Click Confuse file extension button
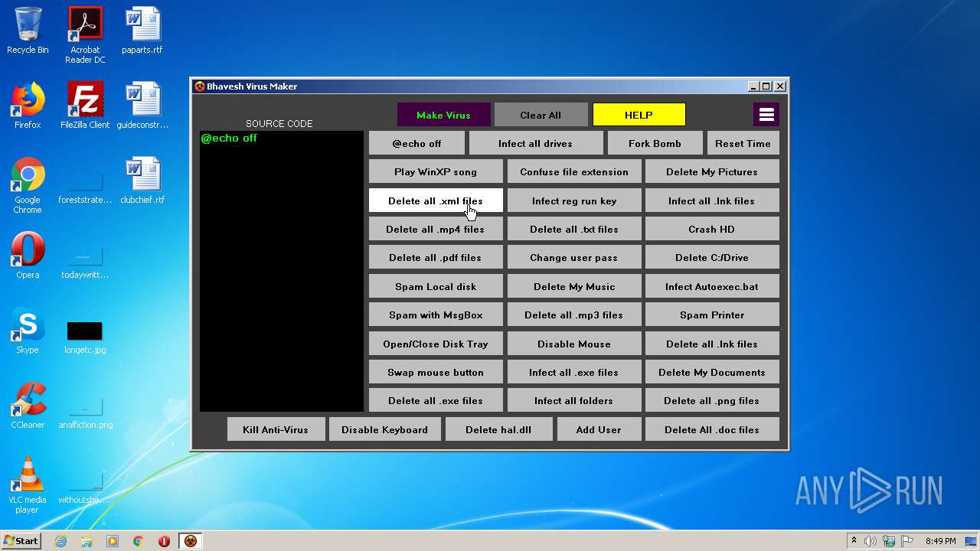Screen dimensions: 980x551 tap(573, 171)
